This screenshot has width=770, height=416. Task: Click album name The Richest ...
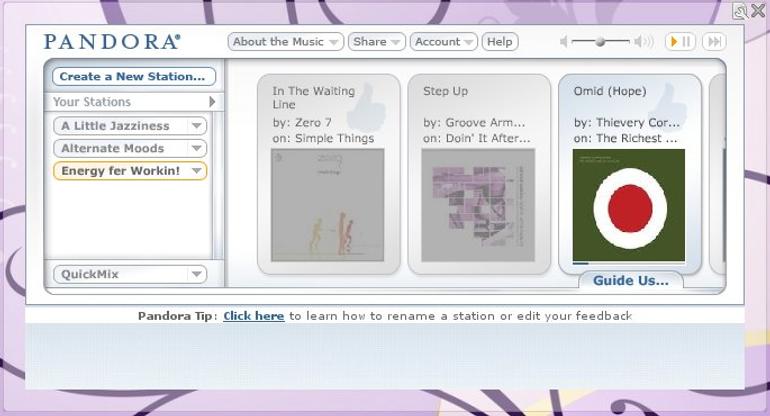(636, 139)
